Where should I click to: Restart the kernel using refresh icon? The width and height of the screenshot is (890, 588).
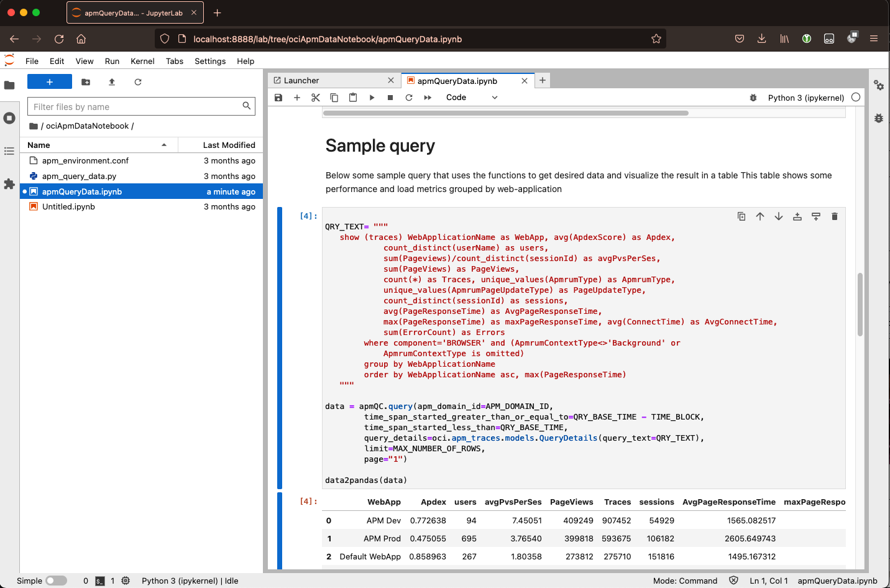click(x=409, y=98)
